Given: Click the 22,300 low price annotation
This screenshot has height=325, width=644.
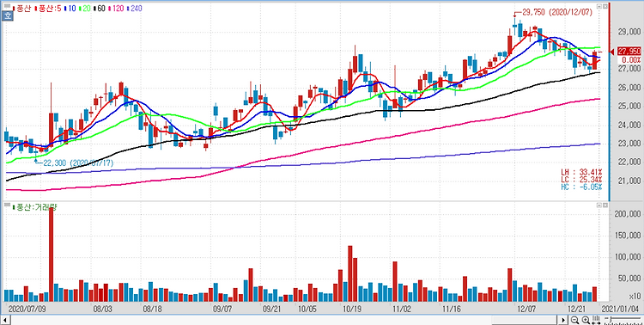Looking at the screenshot, I should click(78, 163).
